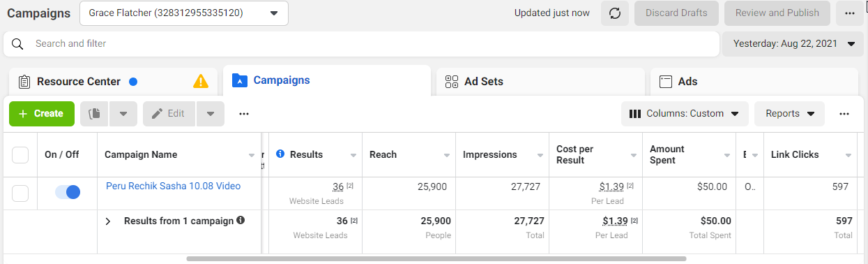The width and height of the screenshot is (868, 264).
Task: Toggle off the Peru Rechik Sasha campaign
Action: (68, 192)
